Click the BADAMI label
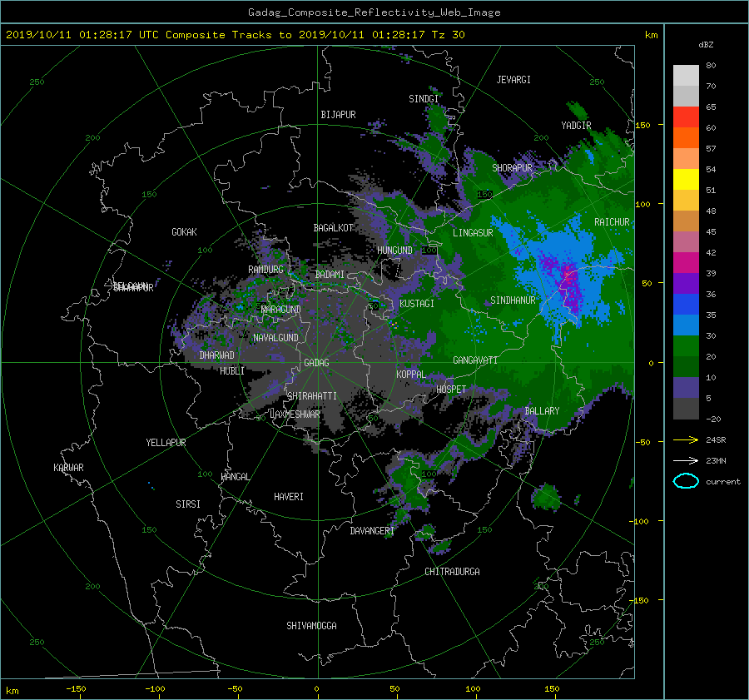749x700 pixels. [330, 275]
